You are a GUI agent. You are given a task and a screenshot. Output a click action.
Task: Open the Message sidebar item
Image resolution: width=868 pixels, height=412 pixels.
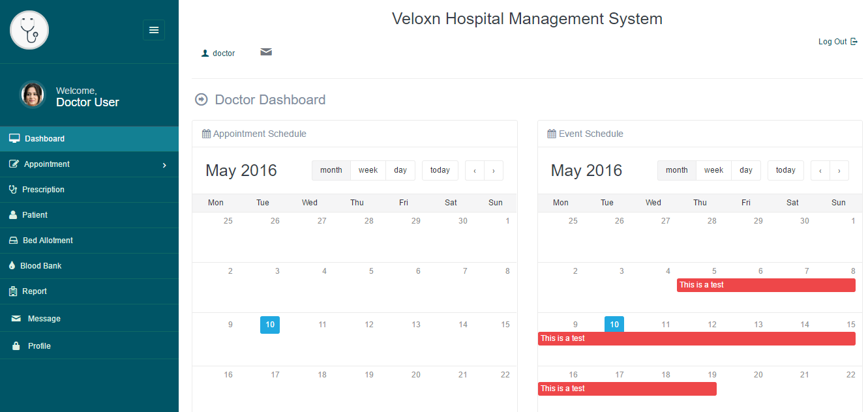click(44, 319)
